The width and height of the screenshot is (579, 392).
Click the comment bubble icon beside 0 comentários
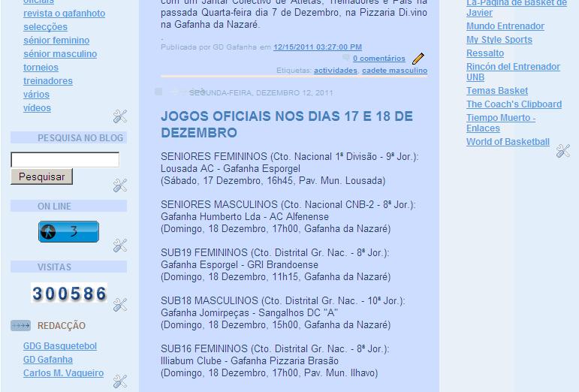346,57
